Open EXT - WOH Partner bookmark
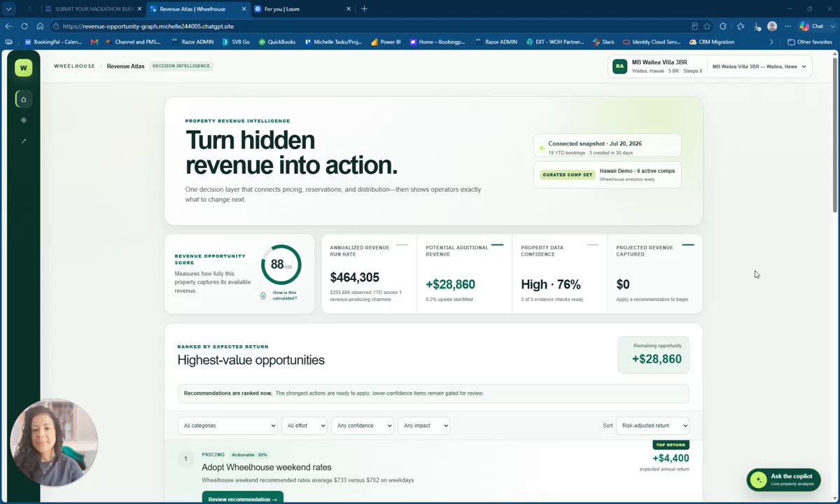 tap(555, 42)
